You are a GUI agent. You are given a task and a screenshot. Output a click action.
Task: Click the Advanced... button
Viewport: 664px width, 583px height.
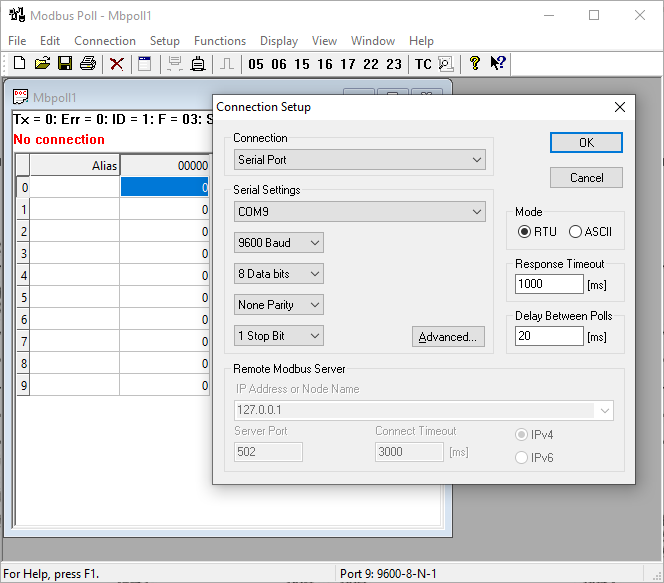[x=448, y=337]
